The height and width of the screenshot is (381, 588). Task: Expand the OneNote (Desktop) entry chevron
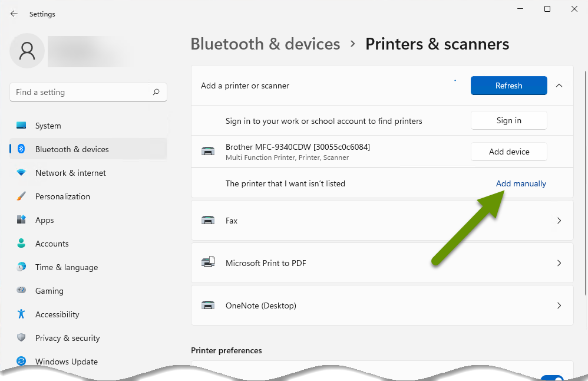click(559, 306)
